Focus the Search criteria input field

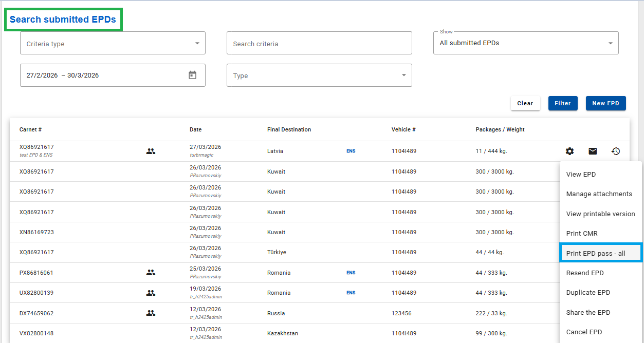tap(319, 44)
